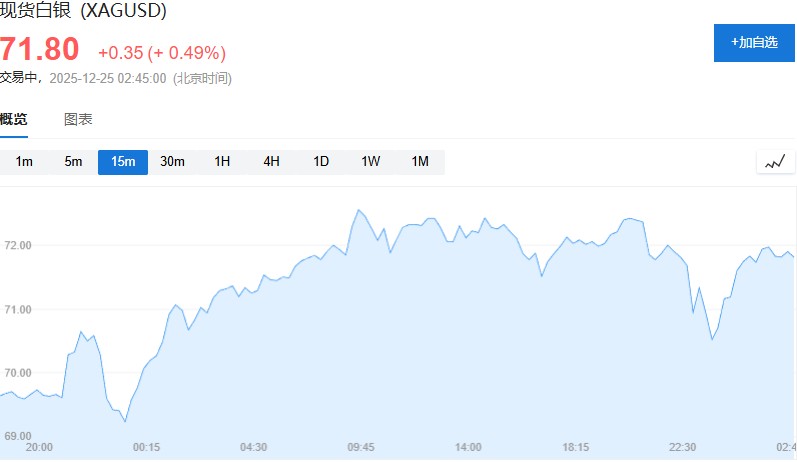
Task: Choose the 1H timeframe
Action: click(x=222, y=162)
